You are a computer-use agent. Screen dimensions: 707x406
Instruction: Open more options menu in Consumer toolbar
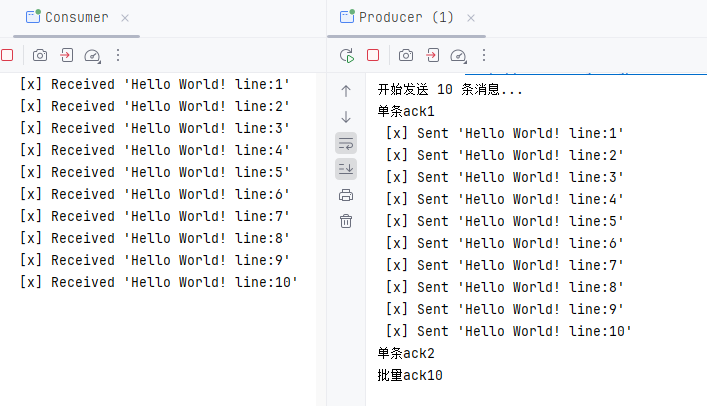pos(118,55)
